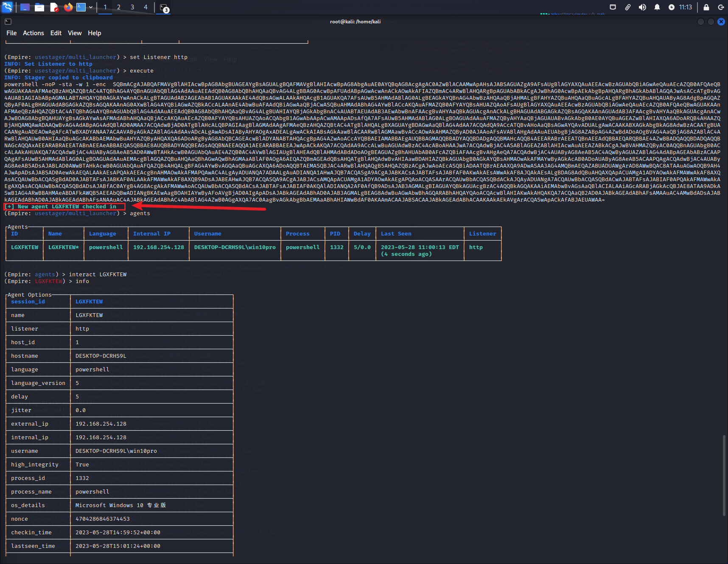Click the log out panel icon
The height and width of the screenshot is (564, 728).
pyautogui.click(x=721, y=7)
